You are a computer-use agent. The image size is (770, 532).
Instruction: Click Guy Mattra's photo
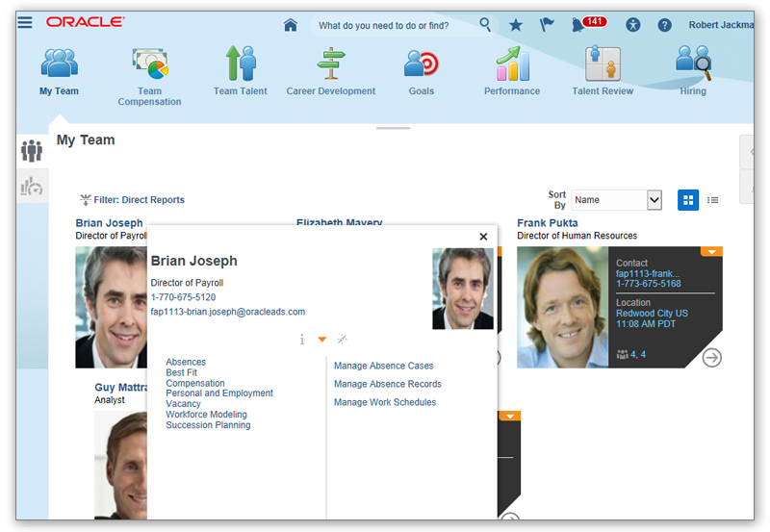[121, 465]
